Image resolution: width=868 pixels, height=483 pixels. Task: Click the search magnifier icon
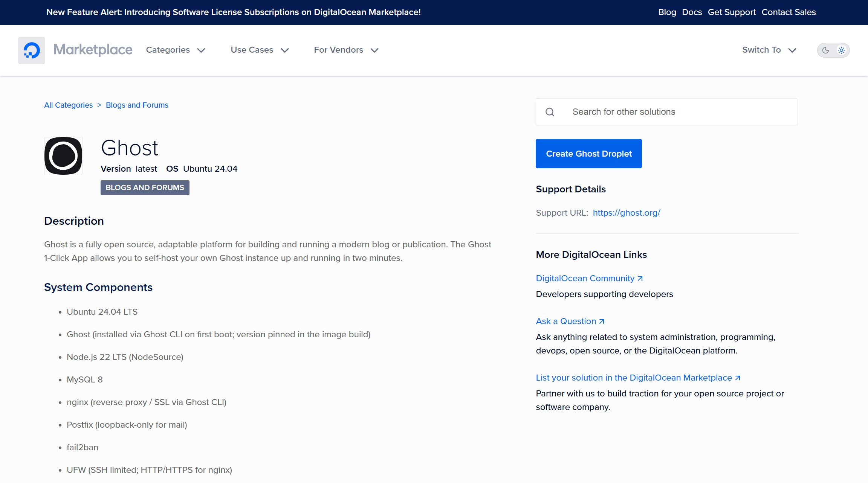550,112
